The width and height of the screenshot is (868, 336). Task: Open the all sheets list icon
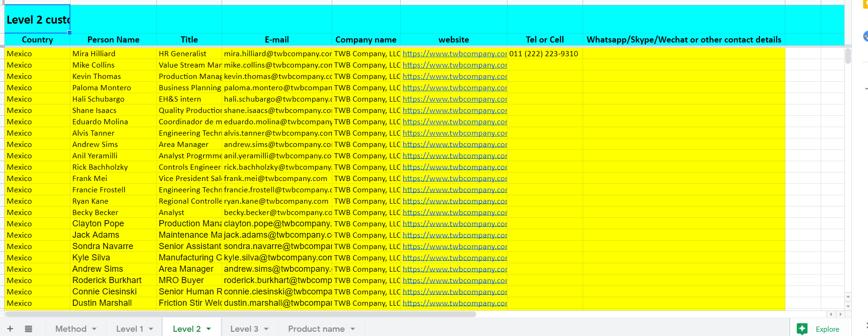pyautogui.click(x=28, y=329)
